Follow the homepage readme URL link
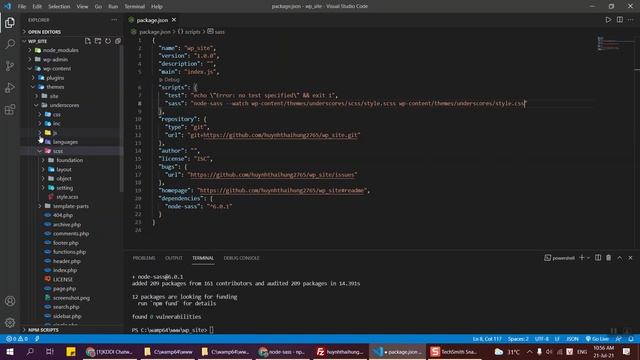The height and width of the screenshot is (360, 640). 282,191
